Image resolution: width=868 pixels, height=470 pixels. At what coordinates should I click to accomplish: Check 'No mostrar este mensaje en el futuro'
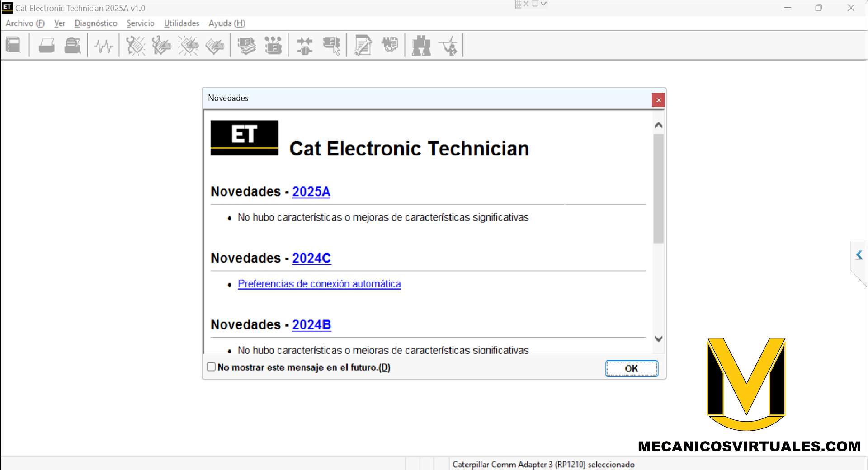coord(211,367)
